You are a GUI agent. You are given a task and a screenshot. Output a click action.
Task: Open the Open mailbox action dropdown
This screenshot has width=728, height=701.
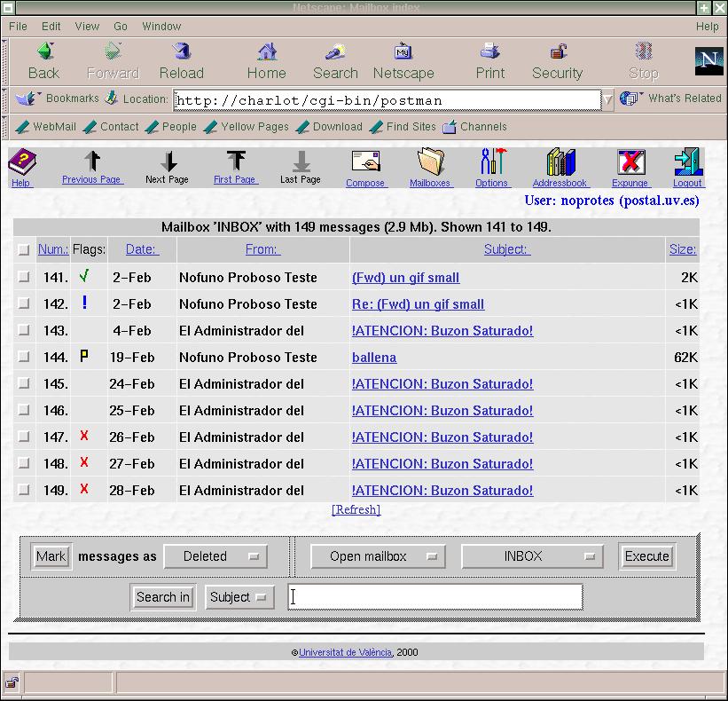[x=378, y=556]
